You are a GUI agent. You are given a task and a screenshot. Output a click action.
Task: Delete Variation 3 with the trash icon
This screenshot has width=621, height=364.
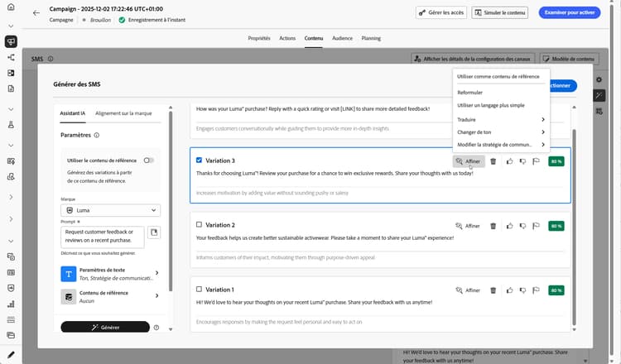tap(493, 161)
